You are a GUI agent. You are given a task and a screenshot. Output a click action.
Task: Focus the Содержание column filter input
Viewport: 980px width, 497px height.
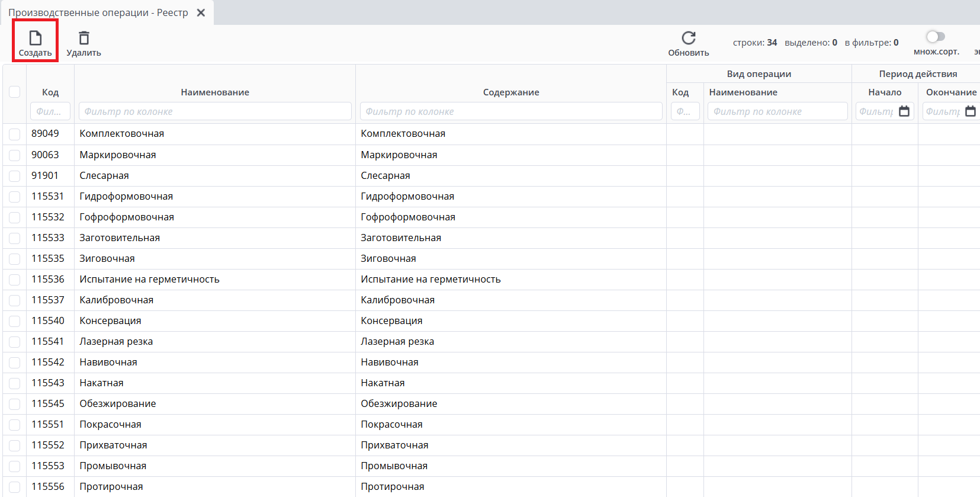click(510, 111)
